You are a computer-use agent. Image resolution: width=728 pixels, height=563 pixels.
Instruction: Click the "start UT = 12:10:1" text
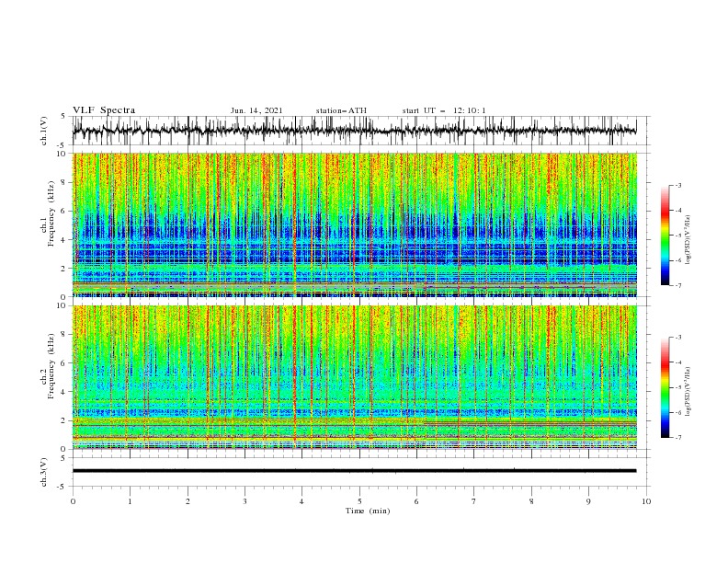pyautogui.click(x=444, y=110)
